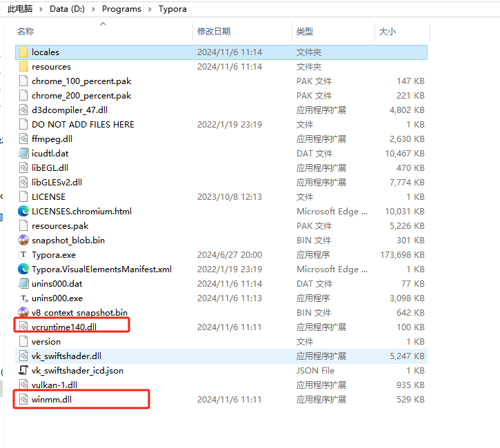Viewport: 500px width, 448px height.
Task: Click the 173,698 KB size value
Action: point(402,255)
